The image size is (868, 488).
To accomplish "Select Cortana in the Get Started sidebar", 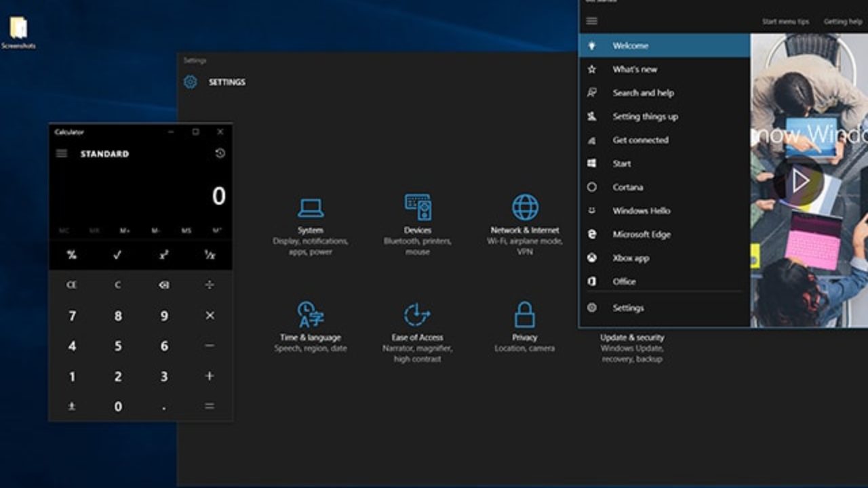I will 628,187.
